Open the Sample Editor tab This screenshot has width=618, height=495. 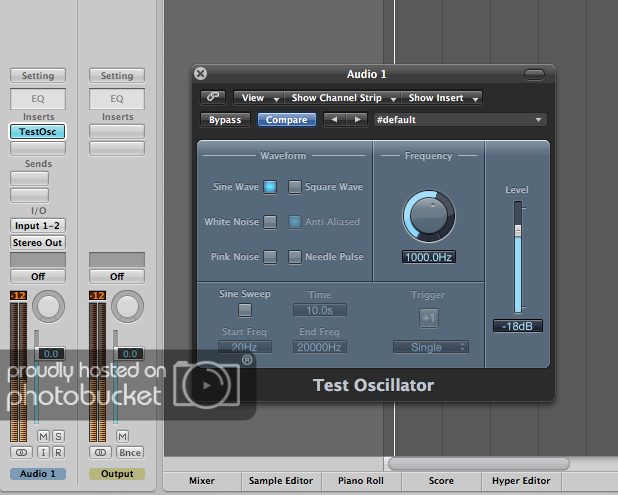pos(281,481)
